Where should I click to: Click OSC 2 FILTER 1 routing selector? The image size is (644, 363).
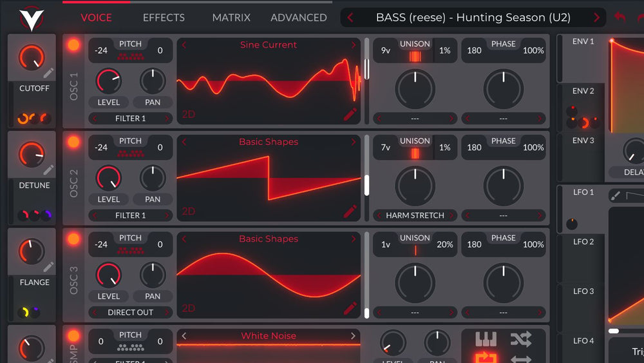coord(131,215)
